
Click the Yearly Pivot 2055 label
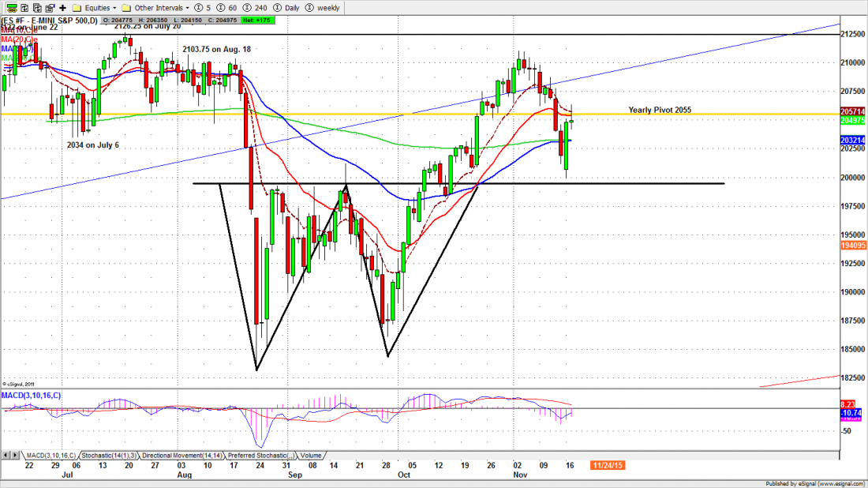(660, 110)
